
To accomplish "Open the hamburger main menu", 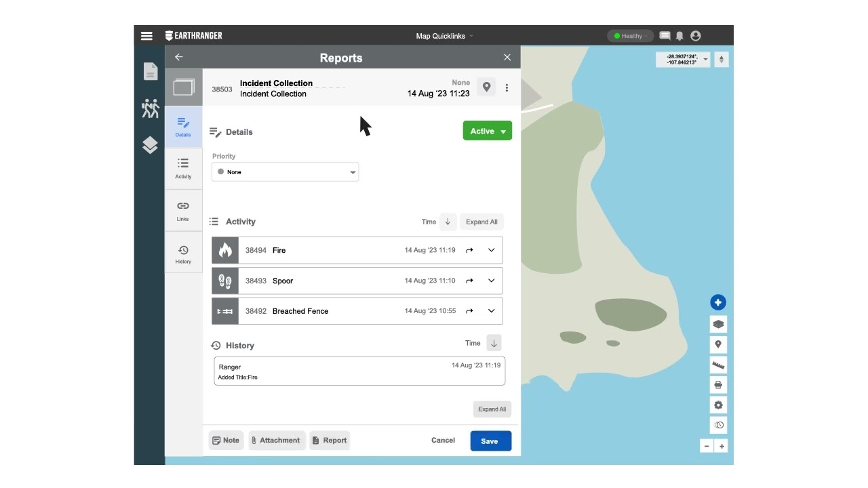I will (x=146, y=36).
